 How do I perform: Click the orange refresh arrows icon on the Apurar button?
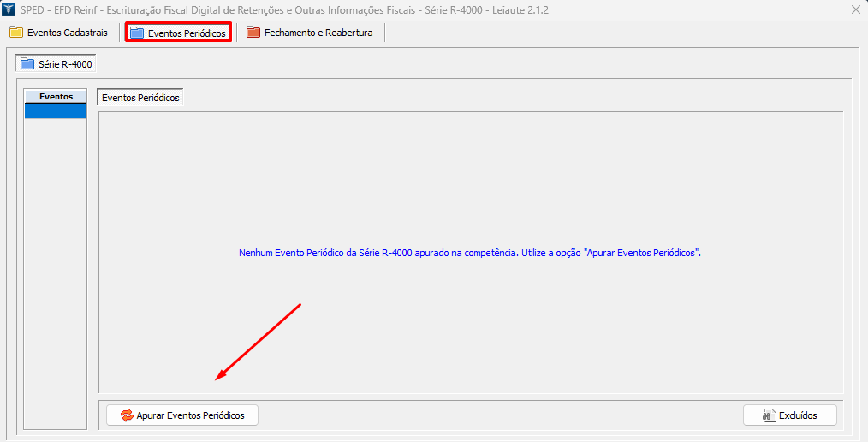pyautogui.click(x=127, y=415)
